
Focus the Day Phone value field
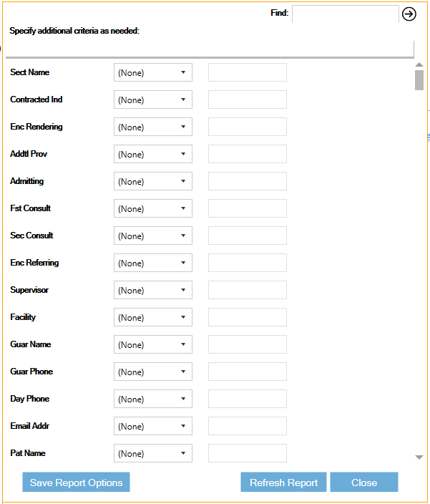tap(248, 399)
